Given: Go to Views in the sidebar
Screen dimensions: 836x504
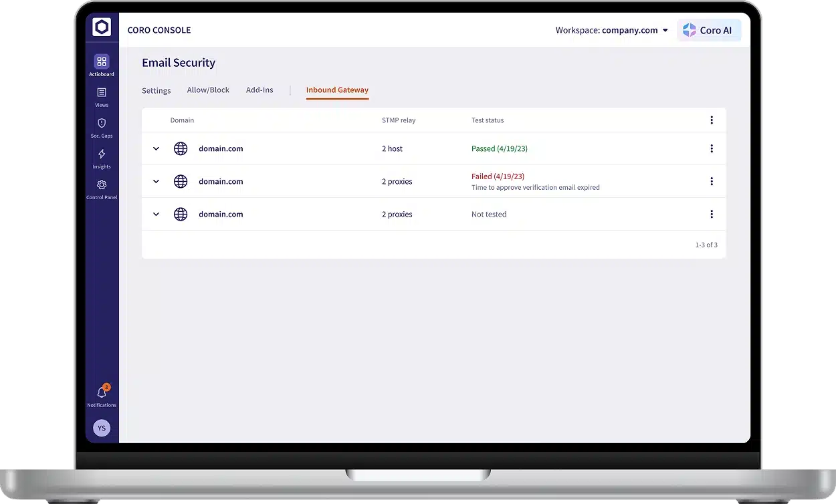Looking at the screenshot, I should tap(102, 94).
